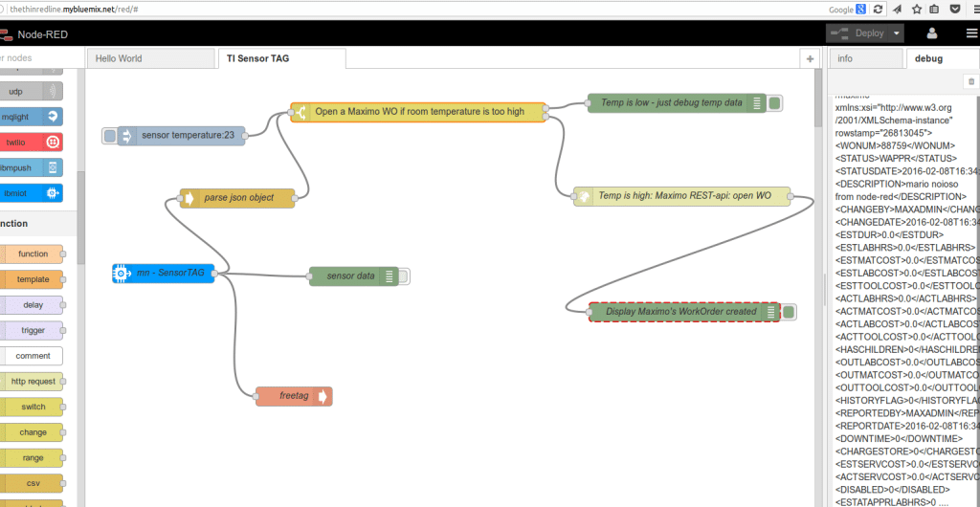Toggle the Temp is low debug output
The height and width of the screenshot is (507, 980).
pyautogui.click(x=775, y=103)
